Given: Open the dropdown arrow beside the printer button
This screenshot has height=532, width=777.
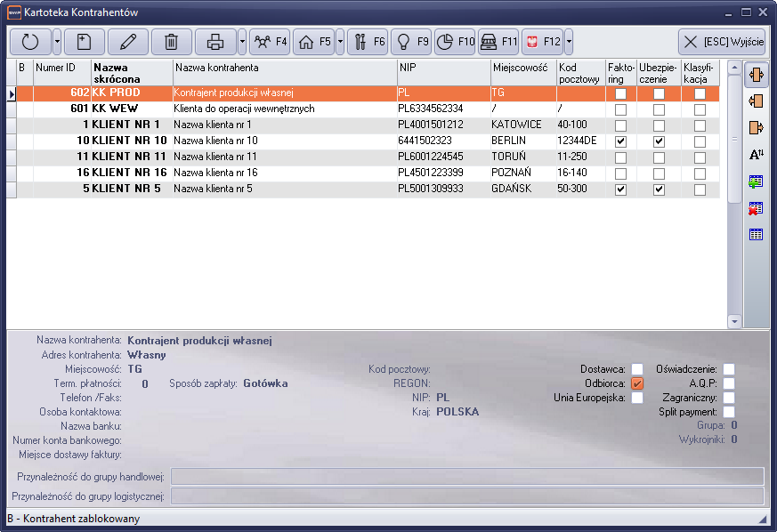Looking at the screenshot, I should coord(241,41).
